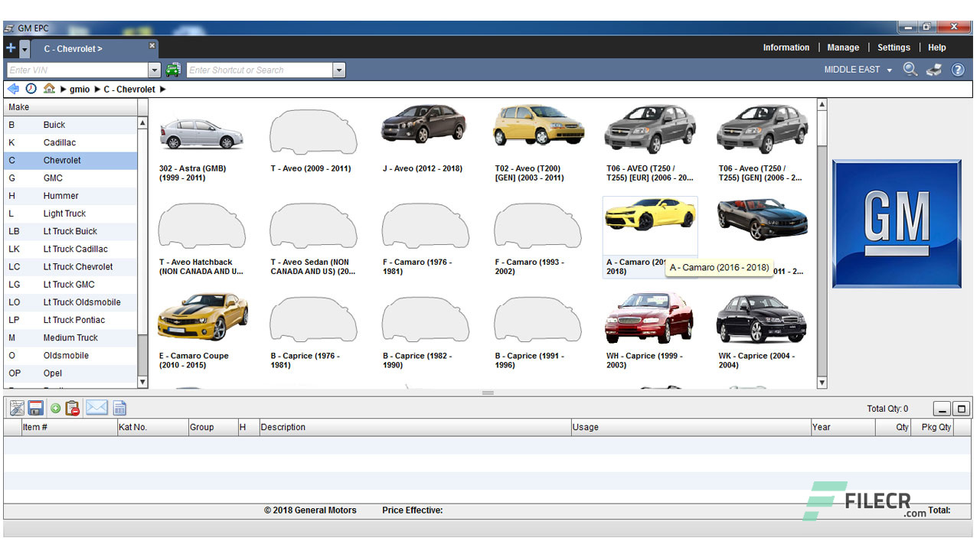Select Buick in the Make list
Screen dimensions: 980x551
[70, 125]
